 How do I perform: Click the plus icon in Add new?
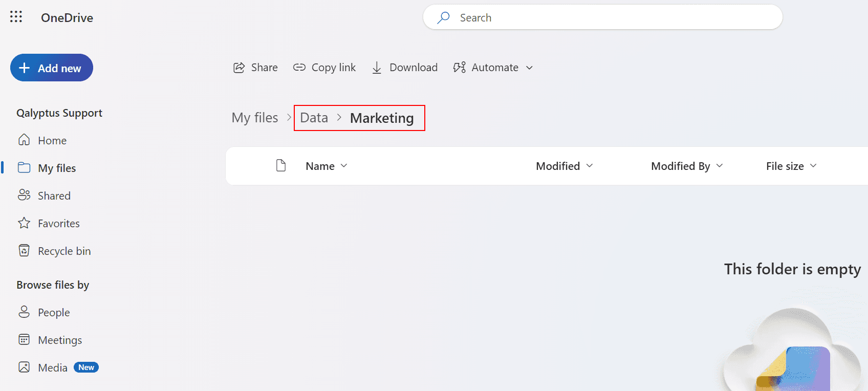[x=25, y=68]
